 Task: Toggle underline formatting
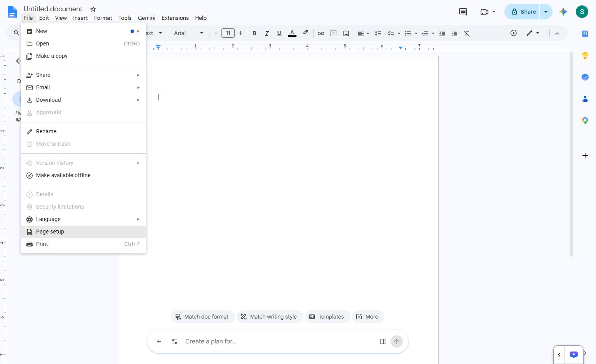tap(279, 33)
